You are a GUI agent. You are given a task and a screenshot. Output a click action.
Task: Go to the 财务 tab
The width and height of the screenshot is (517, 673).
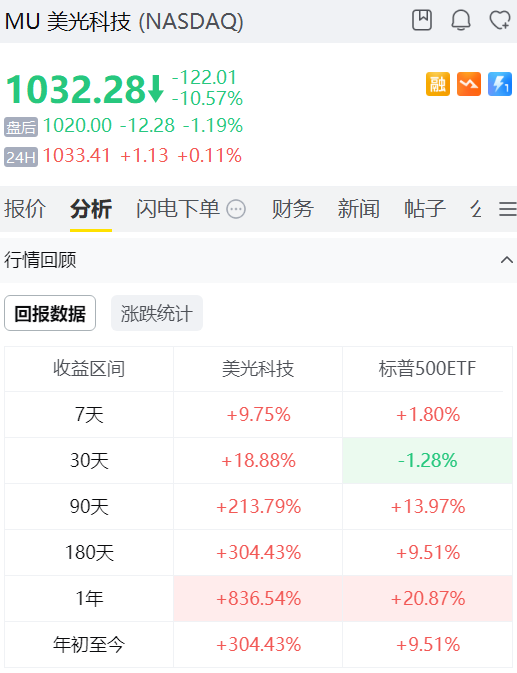[x=293, y=209]
